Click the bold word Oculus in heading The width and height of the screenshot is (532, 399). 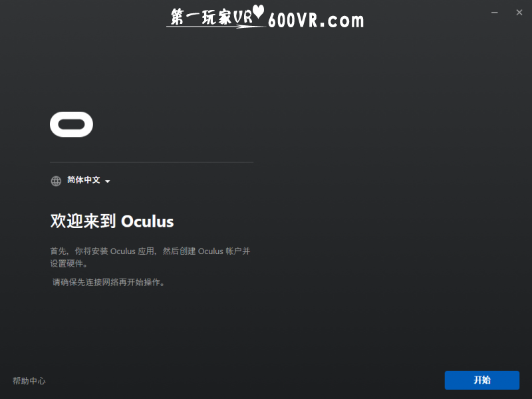(x=147, y=221)
